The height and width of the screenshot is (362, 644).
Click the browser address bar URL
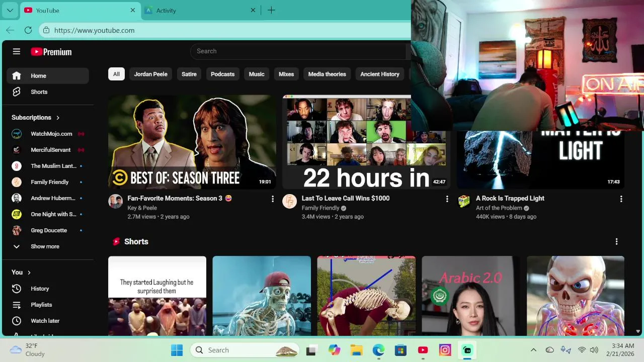point(95,30)
